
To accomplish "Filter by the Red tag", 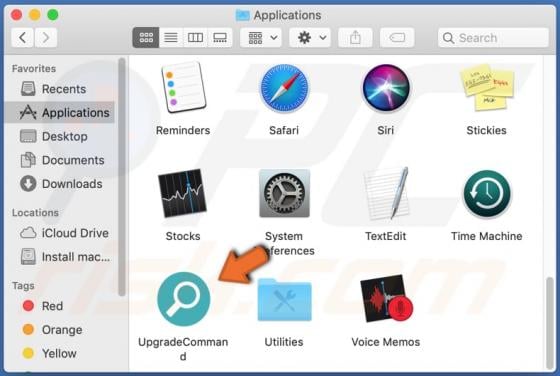I will 60,306.
